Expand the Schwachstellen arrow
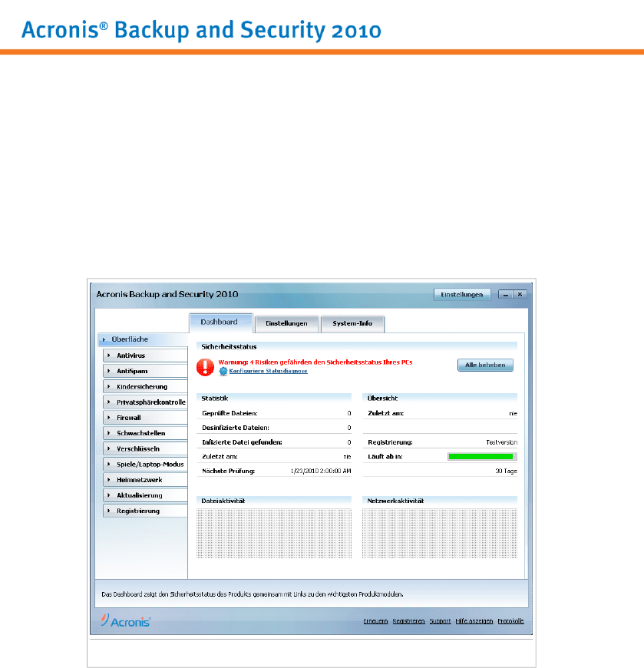Screen dimensions: 644x668 coord(109,433)
